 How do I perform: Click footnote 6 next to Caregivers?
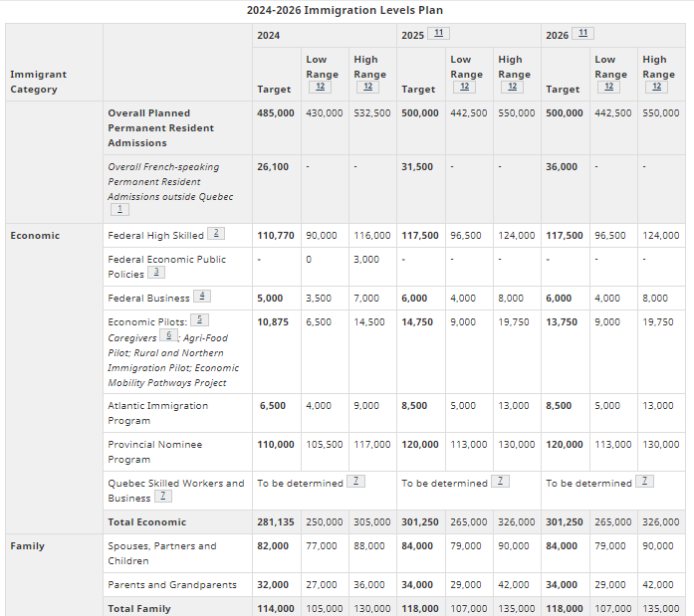point(168,336)
